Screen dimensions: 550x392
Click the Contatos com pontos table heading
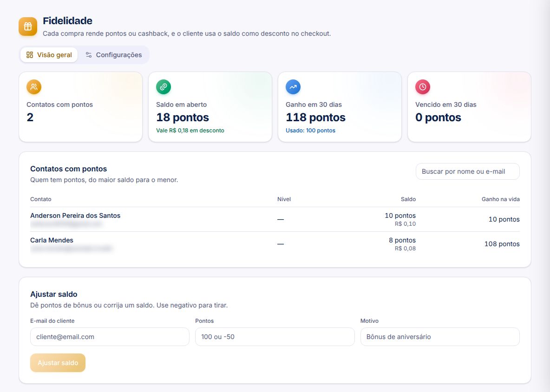click(69, 169)
